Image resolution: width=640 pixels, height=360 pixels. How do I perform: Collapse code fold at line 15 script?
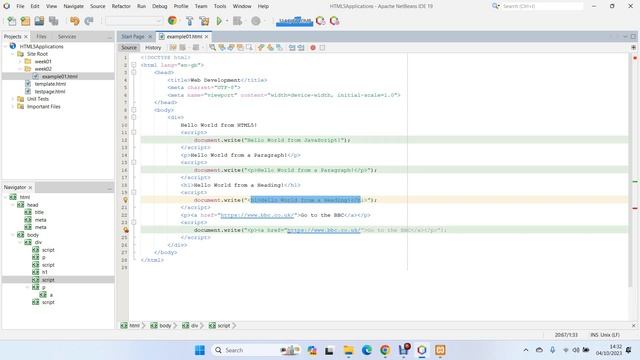coord(134,162)
